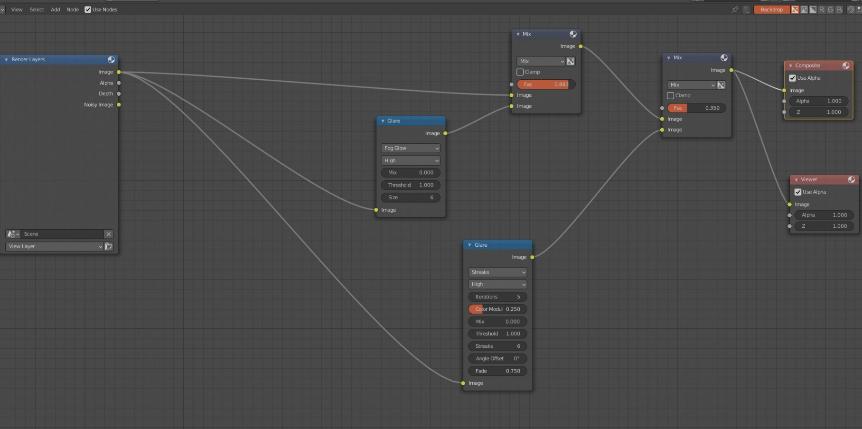The height and width of the screenshot is (429, 862).
Task: Click the Color Modulation slider in Streaks Glare
Action: [x=497, y=309]
